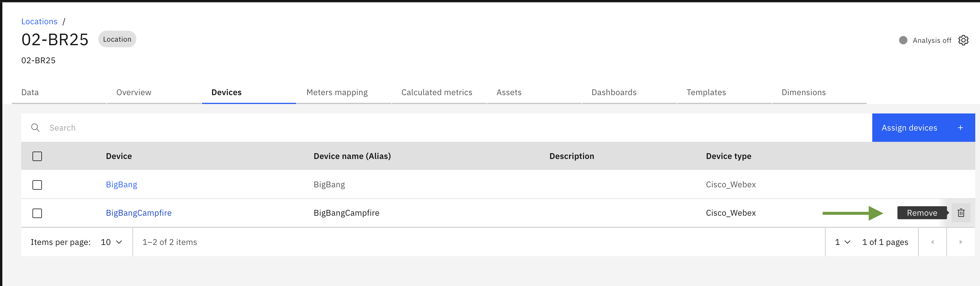The height and width of the screenshot is (286, 980).
Task: Open Calculated metrics tab
Action: pos(439,92)
